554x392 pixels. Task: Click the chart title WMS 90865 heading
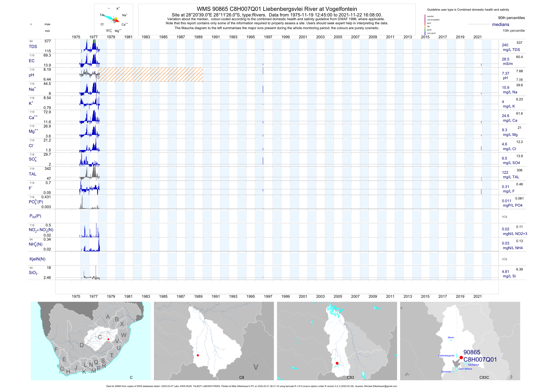pos(277,9)
